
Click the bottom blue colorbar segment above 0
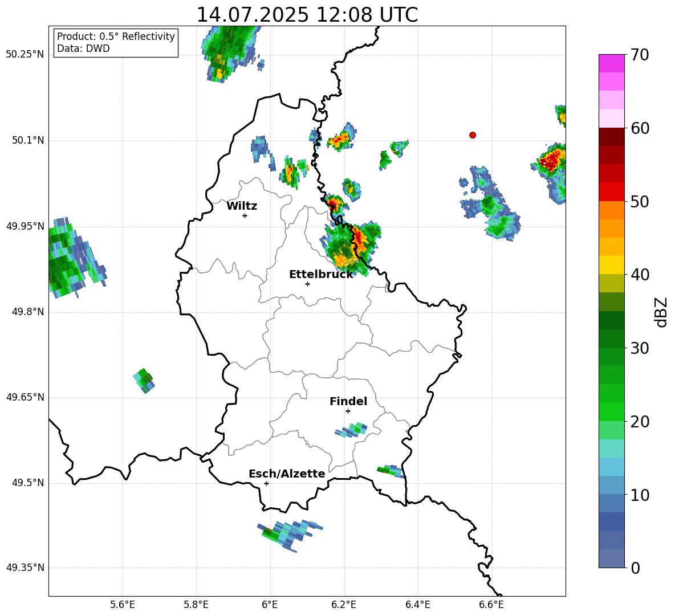click(611, 559)
